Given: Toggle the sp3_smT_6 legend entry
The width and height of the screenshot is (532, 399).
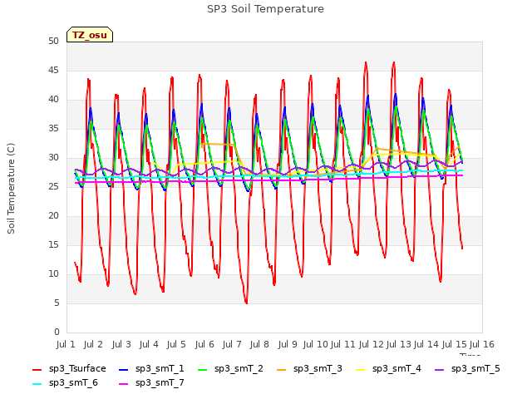Looking at the screenshot, I should (65, 383).
